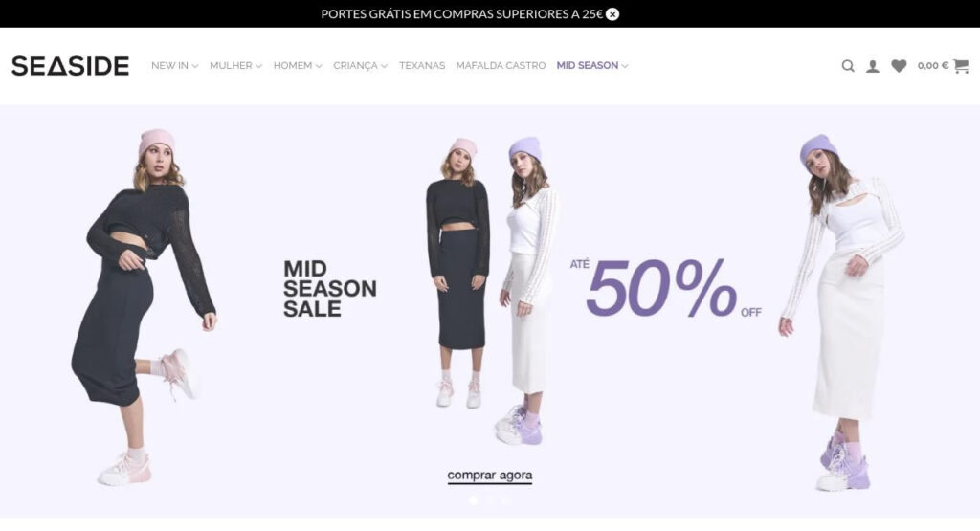The image size is (980, 531).
Task: Open the Texanas menu item
Action: coord(422,66)
